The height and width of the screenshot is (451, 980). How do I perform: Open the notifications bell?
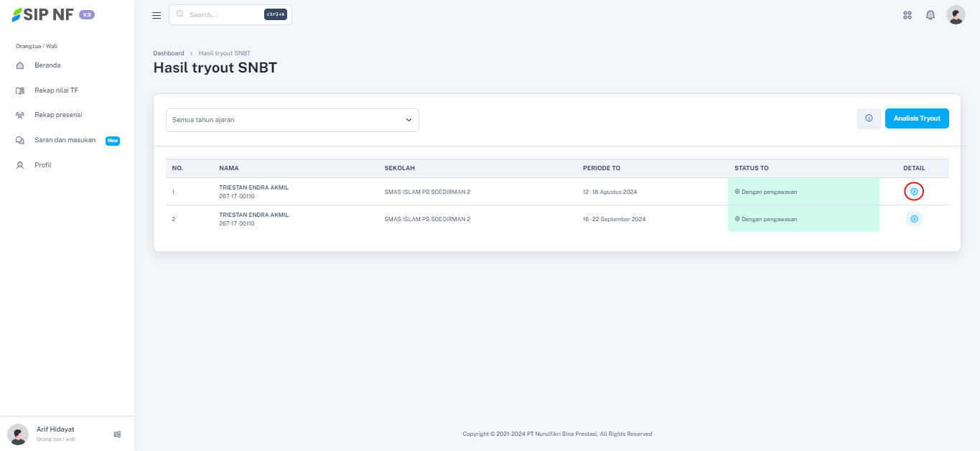[930, 15]
